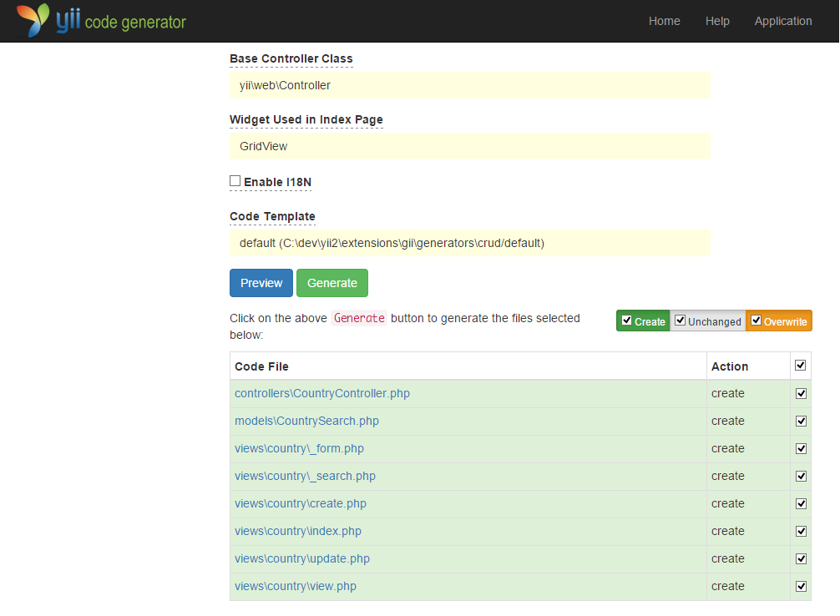The height and width of the screenshot is (616, 840).
Task: Open models\CountrySearch.php file link
Action: click(x=306, y=421)
